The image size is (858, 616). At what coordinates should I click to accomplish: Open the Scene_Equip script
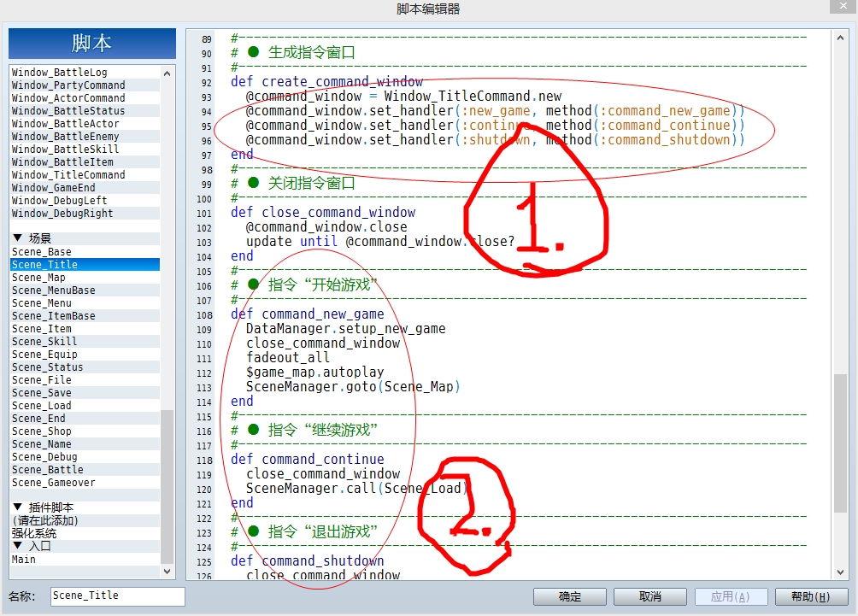pyautogui.click(x=85, y=355)
